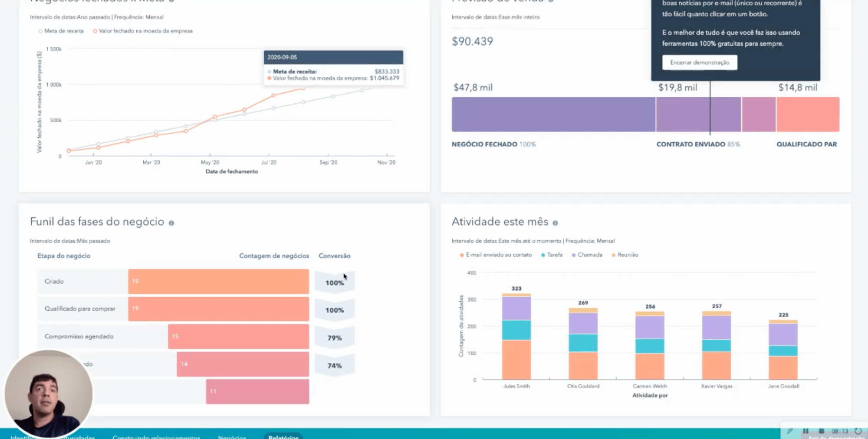
Task: Click the Negócio fechado purple forecast segment
Action: [x=553, y=115]
